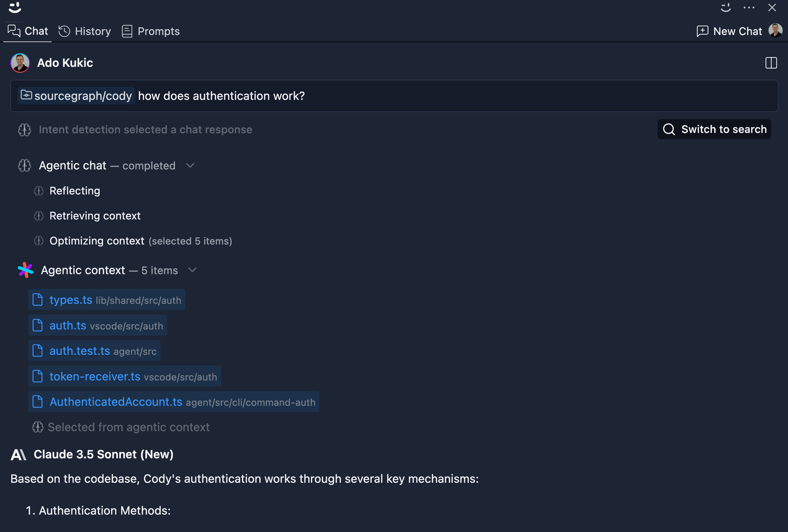Click the authentication question input field
Viewport: 788px width, 532px height.
[x=443, y=96]
